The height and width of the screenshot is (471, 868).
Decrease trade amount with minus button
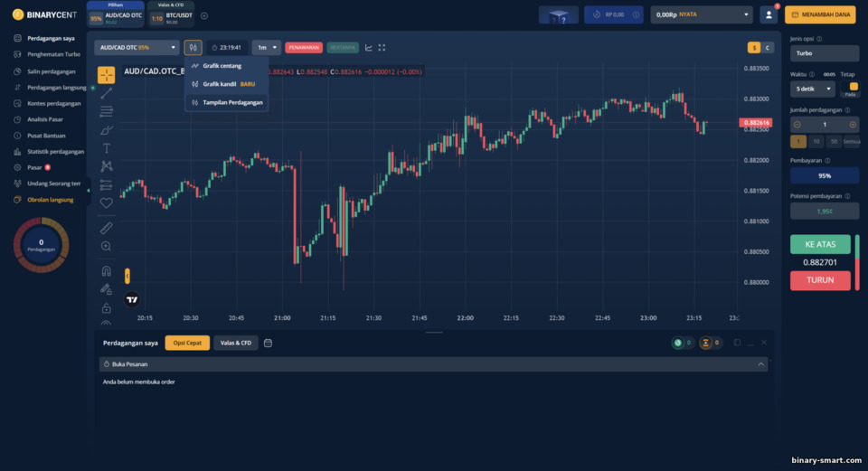[x=797, y=125]
